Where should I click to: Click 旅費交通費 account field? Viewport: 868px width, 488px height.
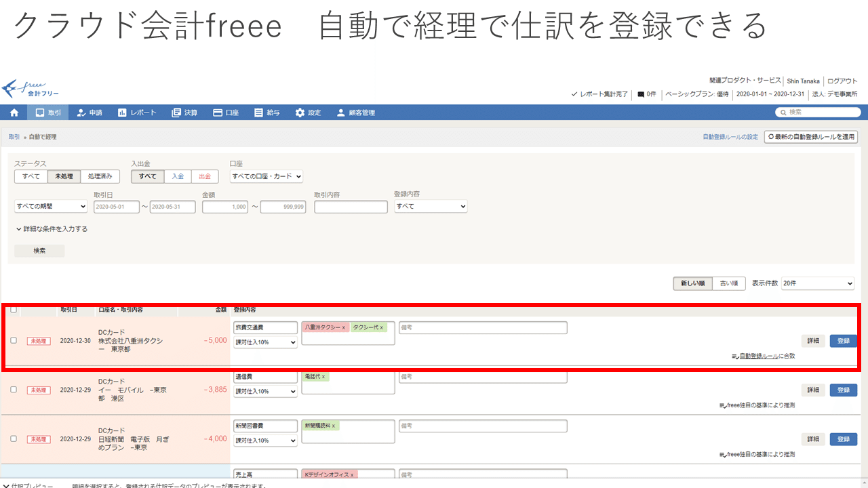(266, 327)
